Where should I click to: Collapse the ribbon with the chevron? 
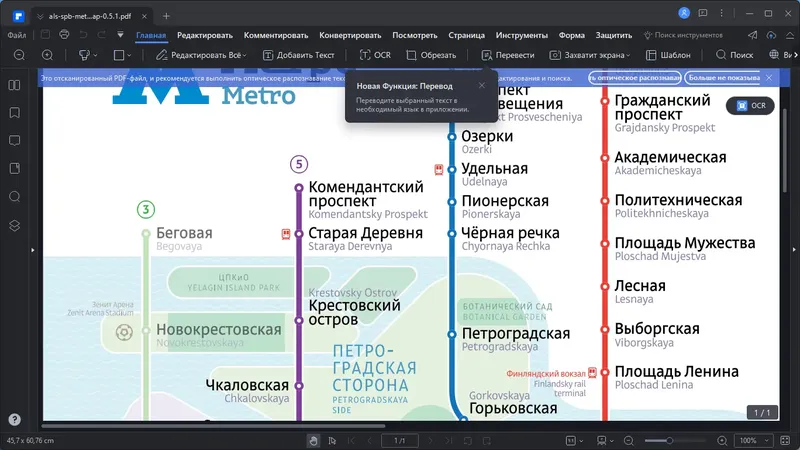pyautogui.click(x=790, y=35)
